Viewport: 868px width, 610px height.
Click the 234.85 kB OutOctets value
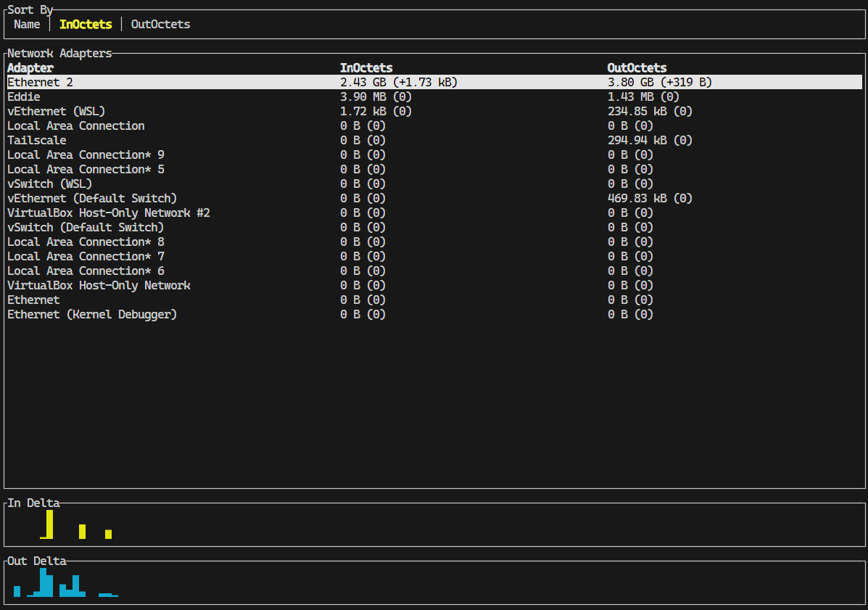(650, 111)
